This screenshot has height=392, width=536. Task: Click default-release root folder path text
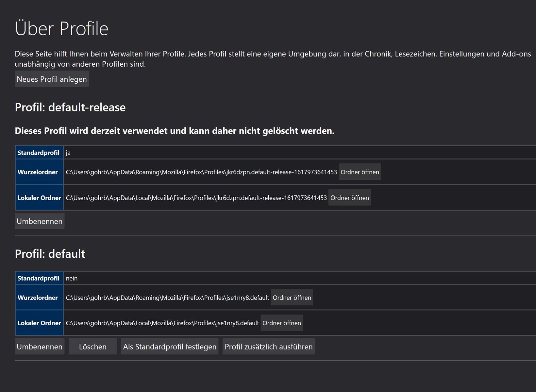pos(201,172)
